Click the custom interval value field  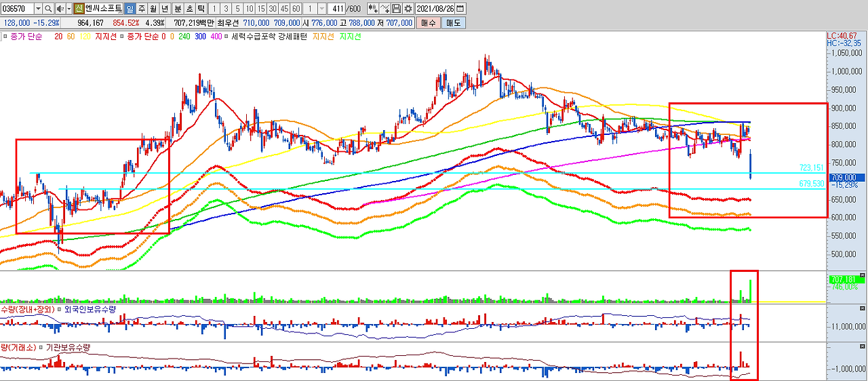[x=311, y=9]
